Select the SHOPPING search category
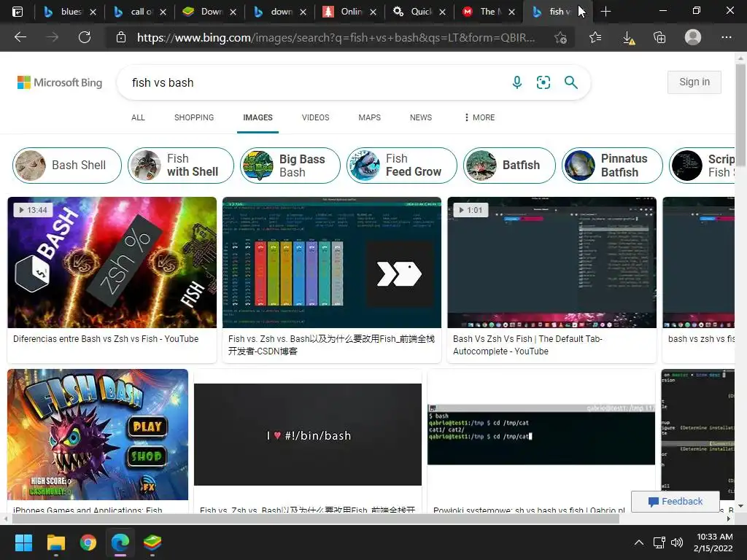This screenshot has height=560, width=747. (x=194, y=117)
